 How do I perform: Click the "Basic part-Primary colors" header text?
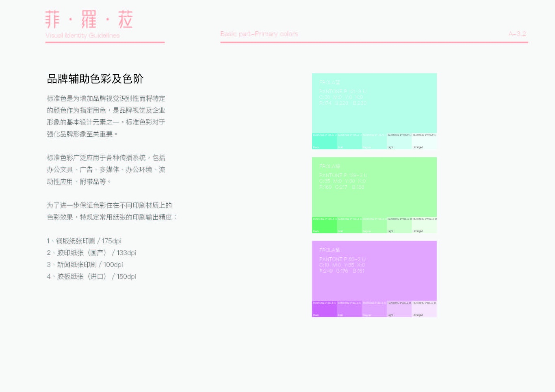259,34
